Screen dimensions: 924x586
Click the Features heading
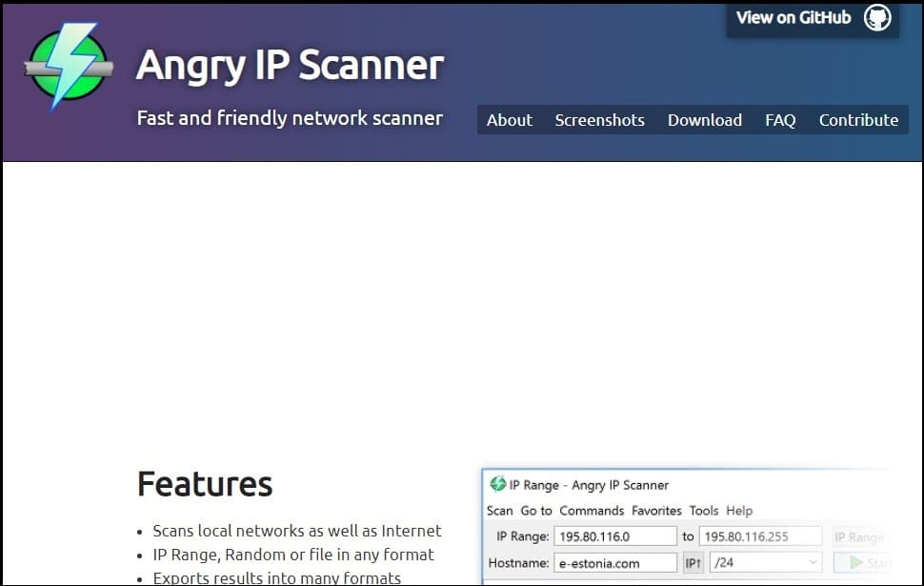(x=205, y=484)
